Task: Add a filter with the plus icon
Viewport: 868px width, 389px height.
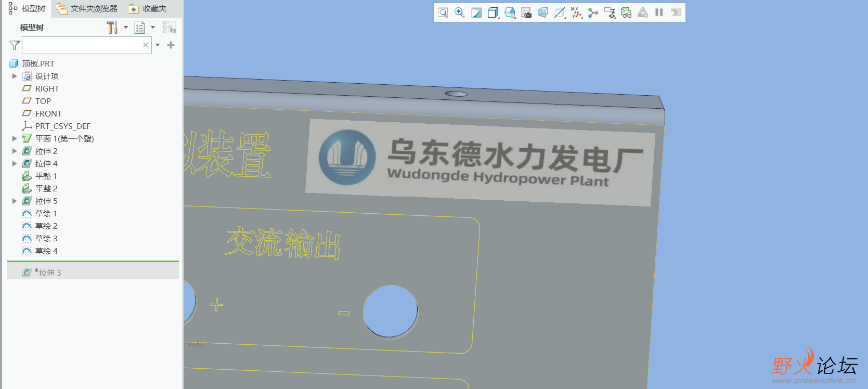Action: 171,45
